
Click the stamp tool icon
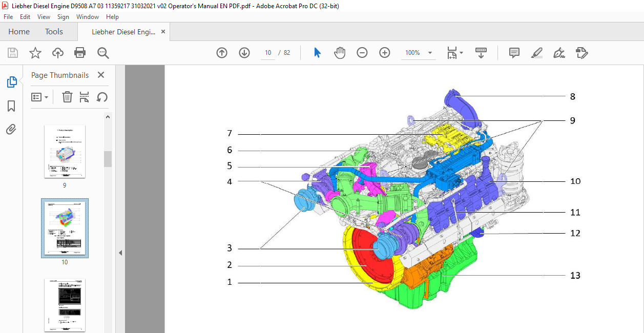pos(581,53)
